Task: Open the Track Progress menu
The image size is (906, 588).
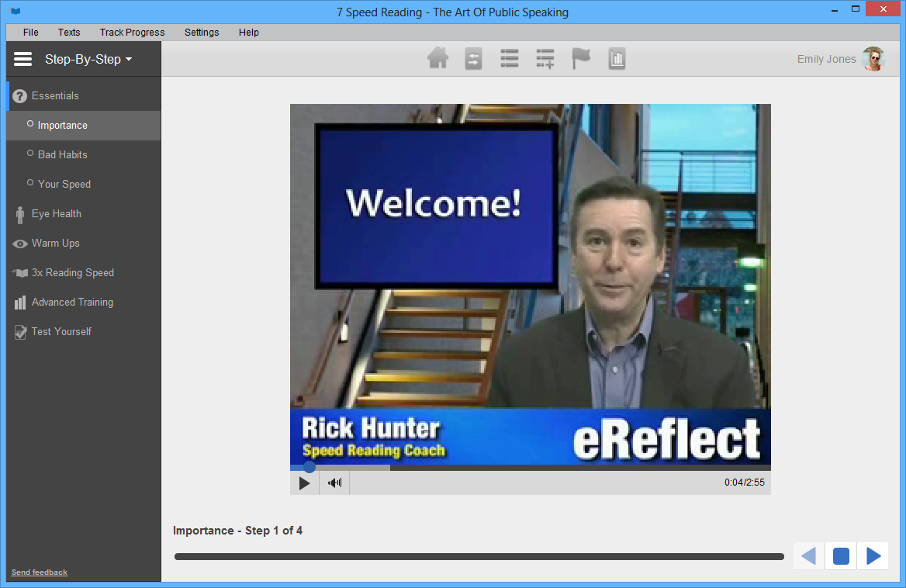Action: [x=132, y=33]
